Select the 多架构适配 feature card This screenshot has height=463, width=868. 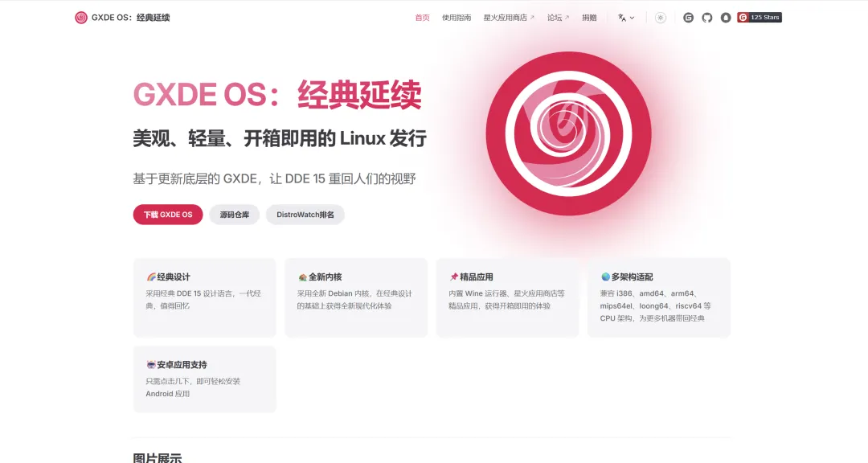(659, 297)
